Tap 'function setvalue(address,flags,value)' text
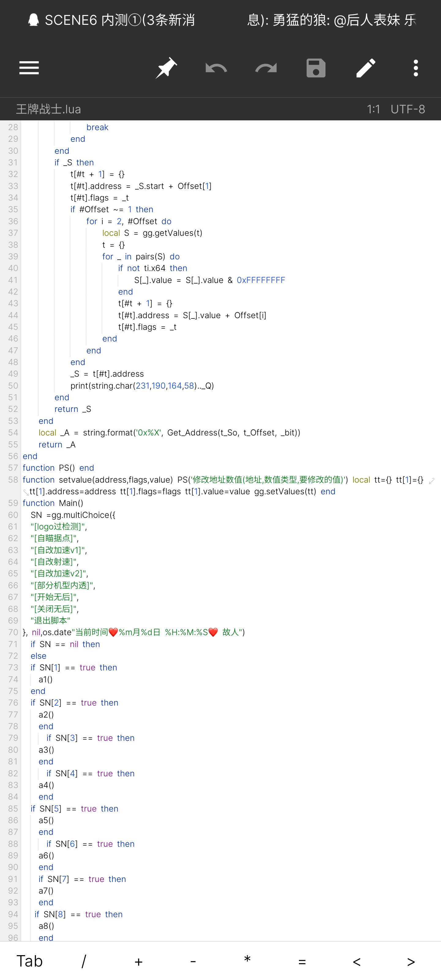This screenshot has width=441, height=980. [x=97, y=480]
